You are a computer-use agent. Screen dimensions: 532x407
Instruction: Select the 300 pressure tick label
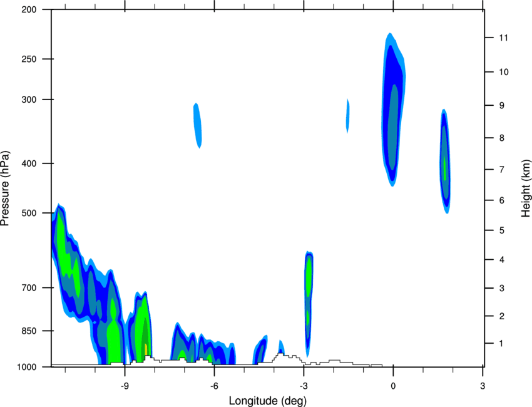tap(29, 100)
